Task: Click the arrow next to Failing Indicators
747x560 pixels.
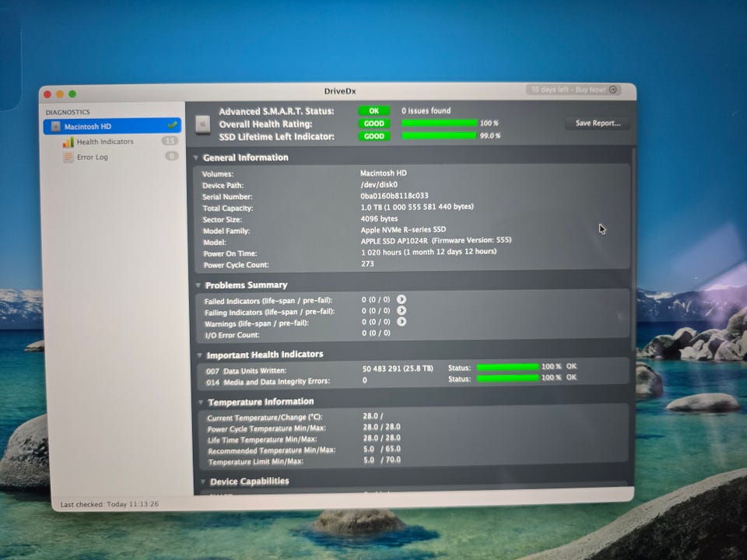Action: pos(402,310)
